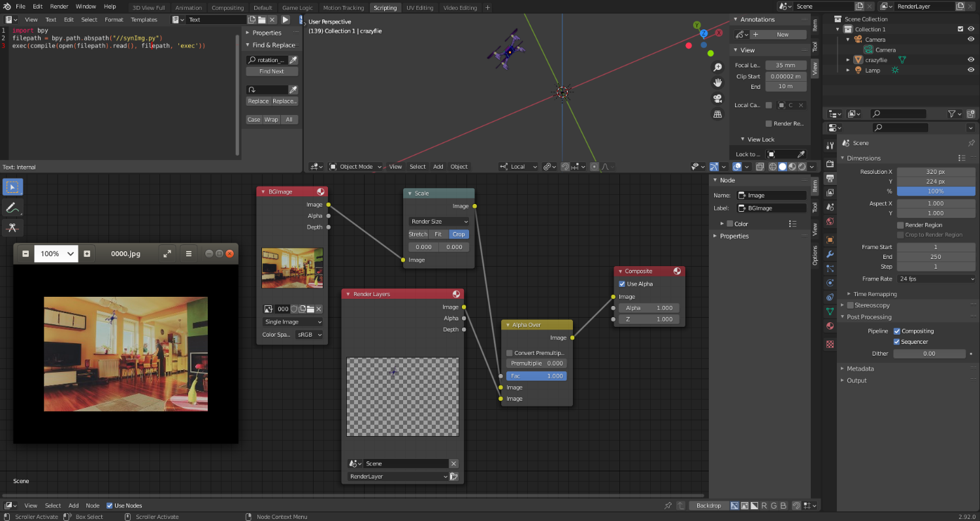Open the Local transform orientation dropdown
The image size is (980, 521).
[519, 167]
